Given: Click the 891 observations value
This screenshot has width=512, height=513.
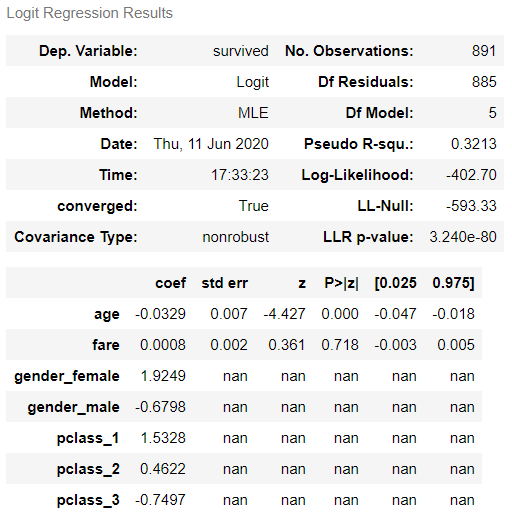Looking at the screenshot, I should coord(484,51).
